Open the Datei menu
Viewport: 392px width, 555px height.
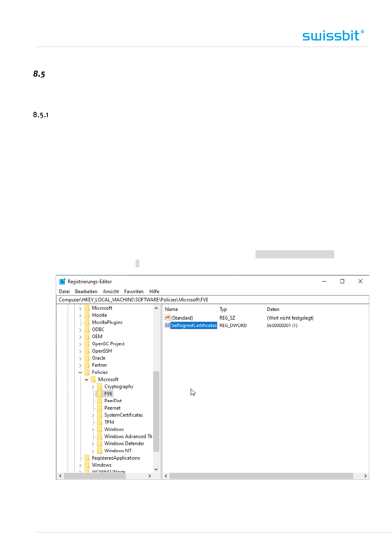tap(64, 292)
